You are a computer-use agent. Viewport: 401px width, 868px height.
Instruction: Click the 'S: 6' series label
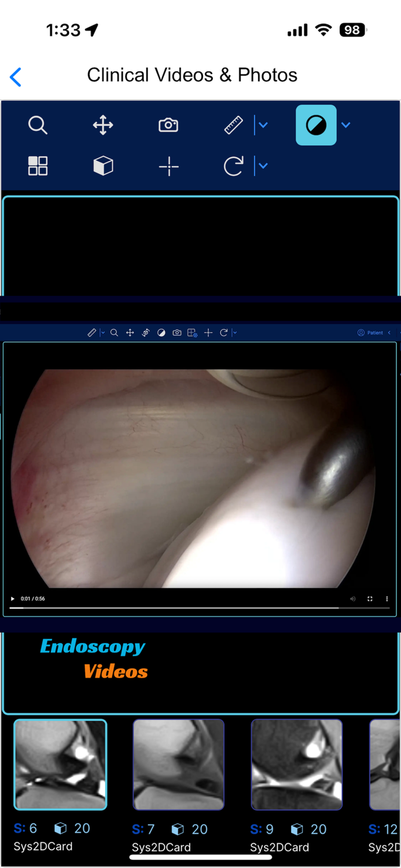pos(25,829)
